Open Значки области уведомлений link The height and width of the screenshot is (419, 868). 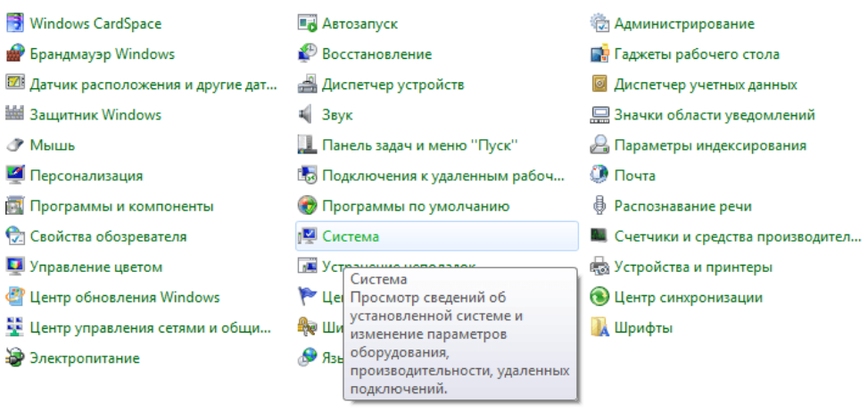(x=715, y=115)
